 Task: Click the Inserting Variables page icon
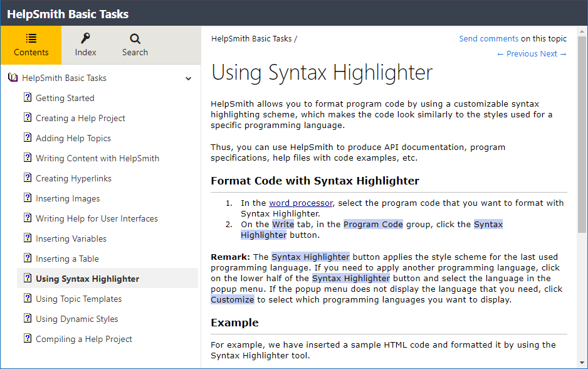pyautogui.click(x=28, y=238)
